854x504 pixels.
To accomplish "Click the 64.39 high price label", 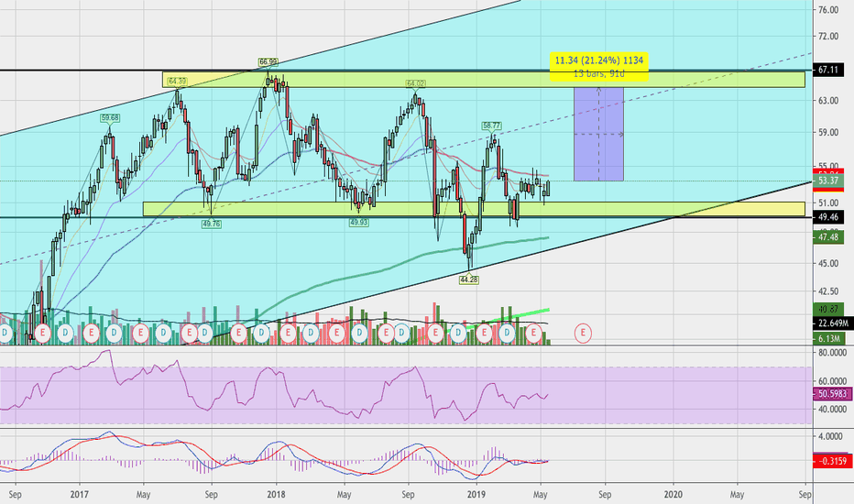I will (x=177, y=82).
